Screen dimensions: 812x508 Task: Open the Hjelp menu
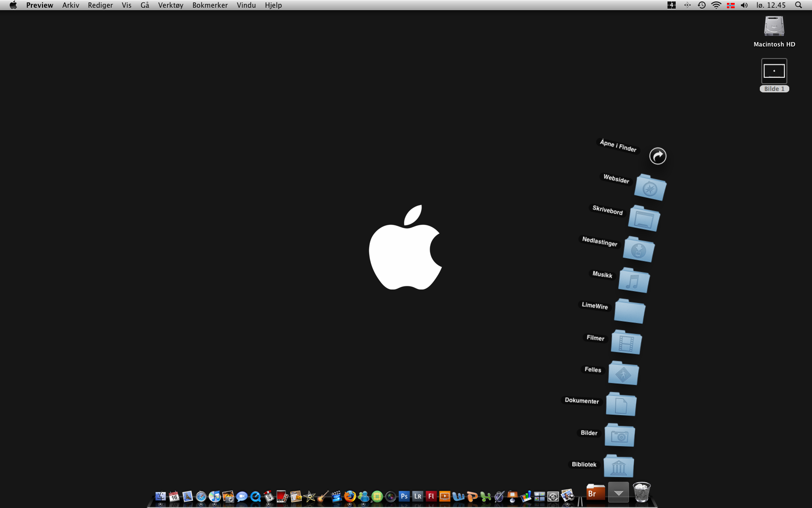point(273,5)
